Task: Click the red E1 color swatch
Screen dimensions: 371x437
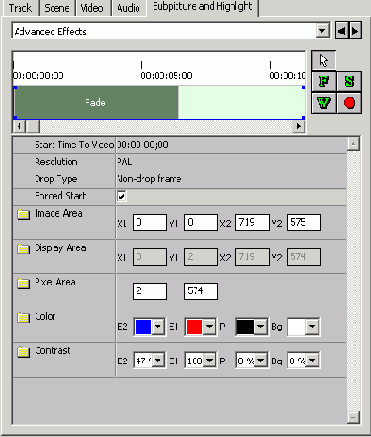Action: pos(194,327)
